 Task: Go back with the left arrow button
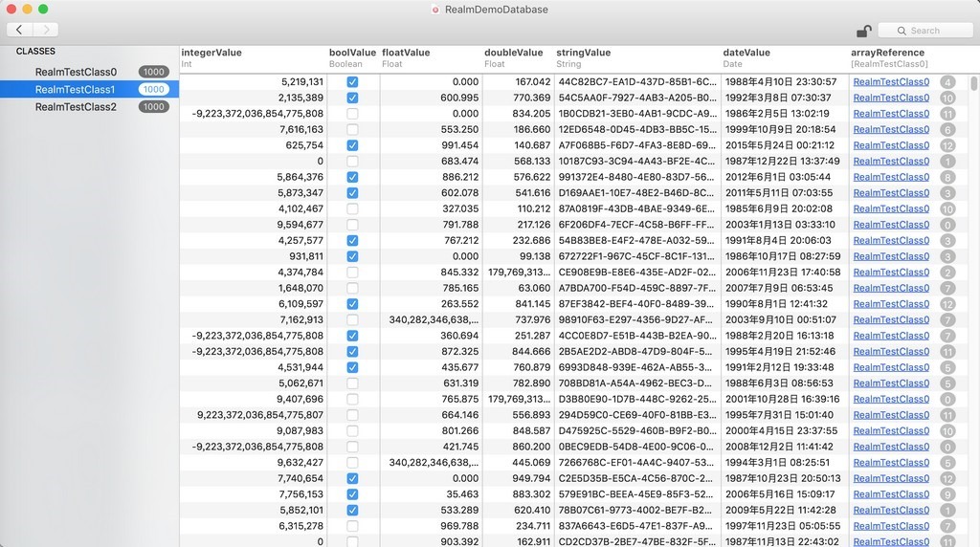pyautogui.click(x=19, y=30)
